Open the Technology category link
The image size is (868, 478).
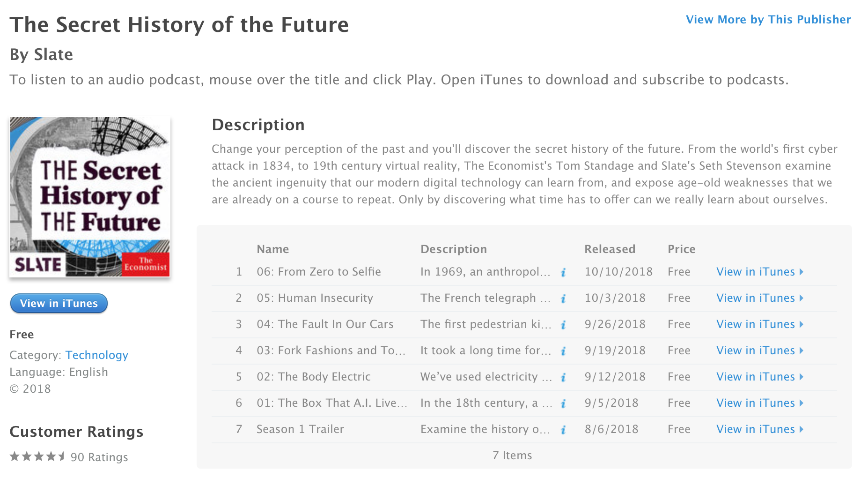click(96, 355)
